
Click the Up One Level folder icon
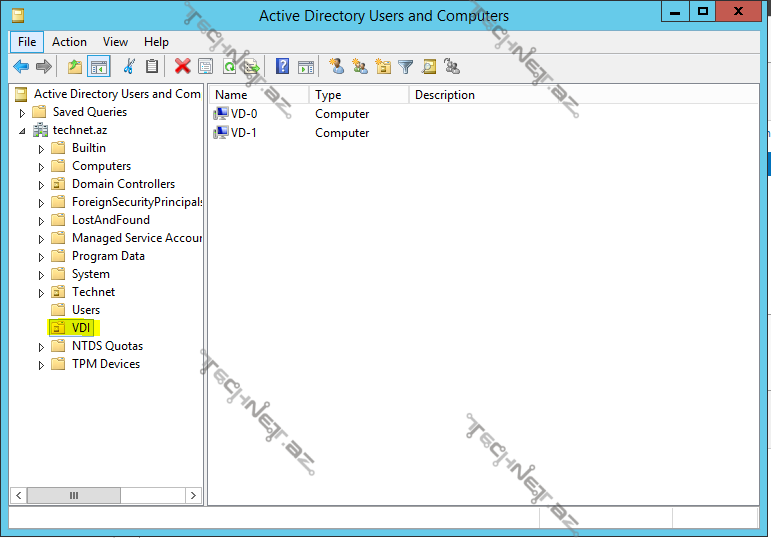pos(75,67)
